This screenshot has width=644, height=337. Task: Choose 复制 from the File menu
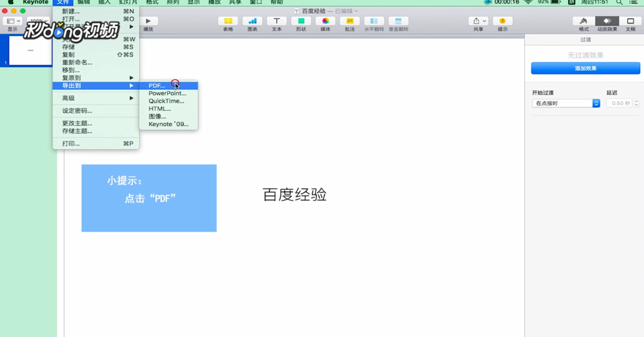pyautogui.click(x=96, y=55)
